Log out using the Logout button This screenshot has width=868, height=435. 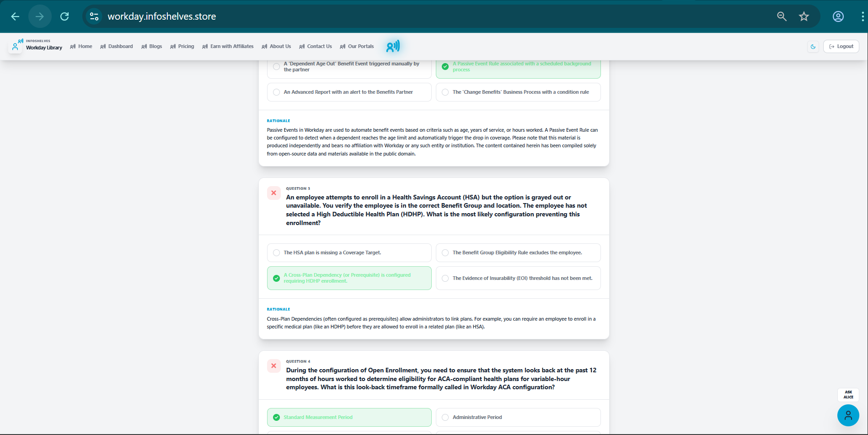841,46
